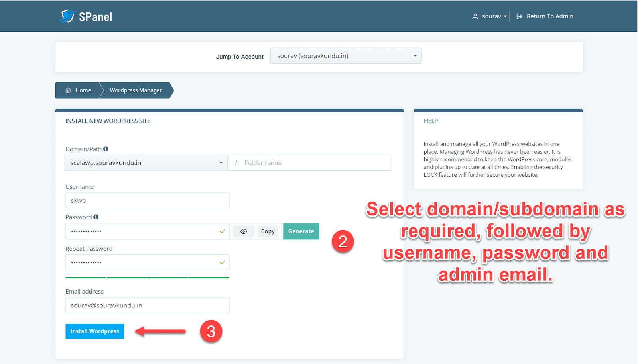
Task: Click the Repeat Password label
Action: click(x=89, y=249)
